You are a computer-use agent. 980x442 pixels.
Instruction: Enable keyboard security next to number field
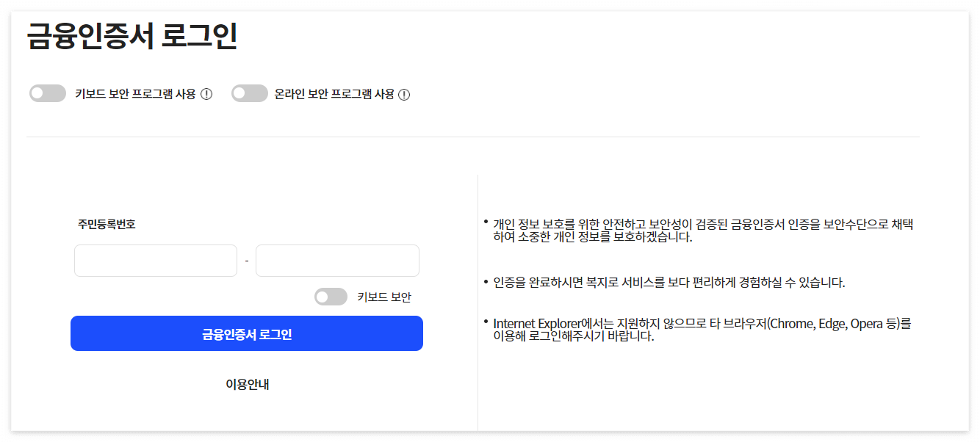pos(331,296)
